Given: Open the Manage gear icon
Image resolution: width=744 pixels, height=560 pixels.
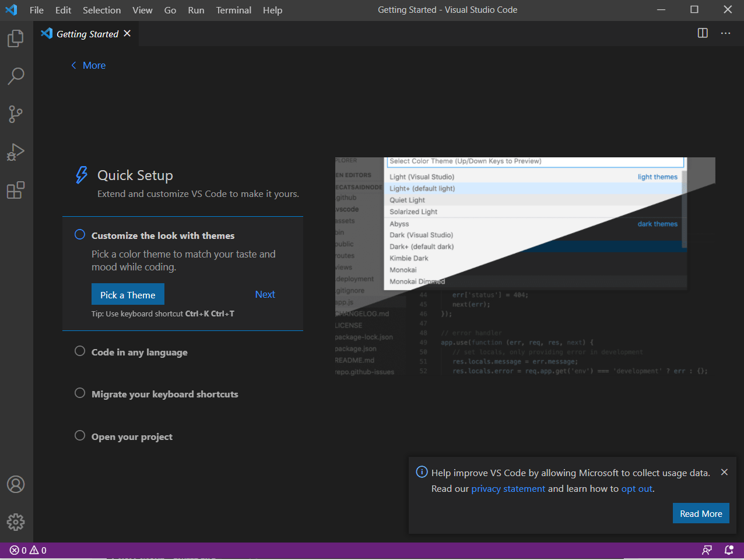Looking at the screenshot, I should tap(16, 522).
